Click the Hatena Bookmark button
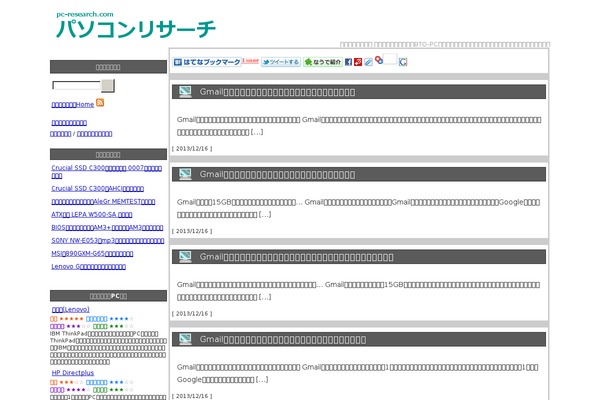Image resolution: width=600 pixels, height=400 pixels. (207, 62)
